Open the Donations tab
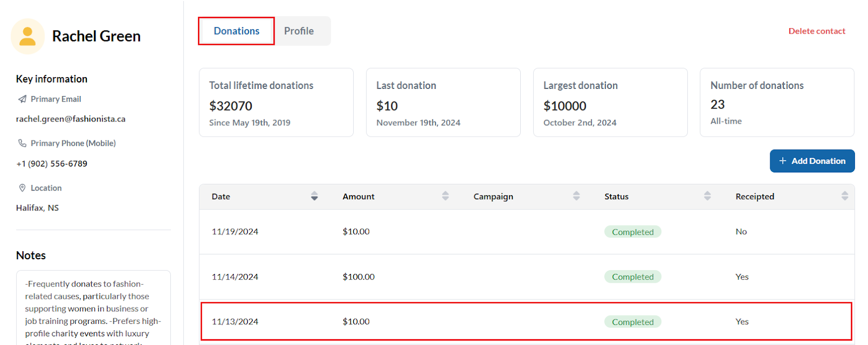This screenshot has height=345, width=868. pyautogui.click(x=237, y=31)
